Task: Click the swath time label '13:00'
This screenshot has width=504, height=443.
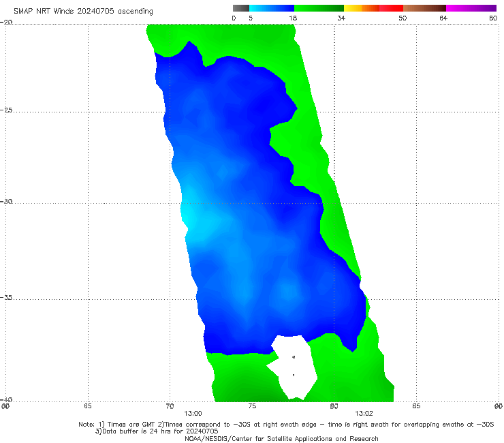Action: (x=193, y=414)
